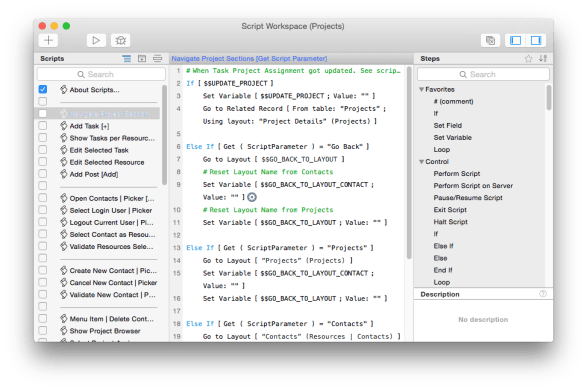Click the Steps list scrollbar
Viewport: 587px width, 390px height.
(549, 97)
